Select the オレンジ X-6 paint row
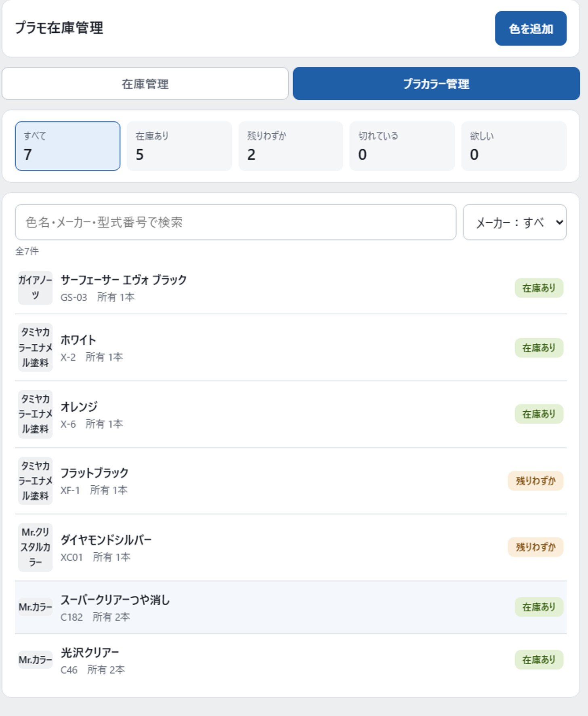This screenshot has height=716, width=588. (x=291, y=414)
